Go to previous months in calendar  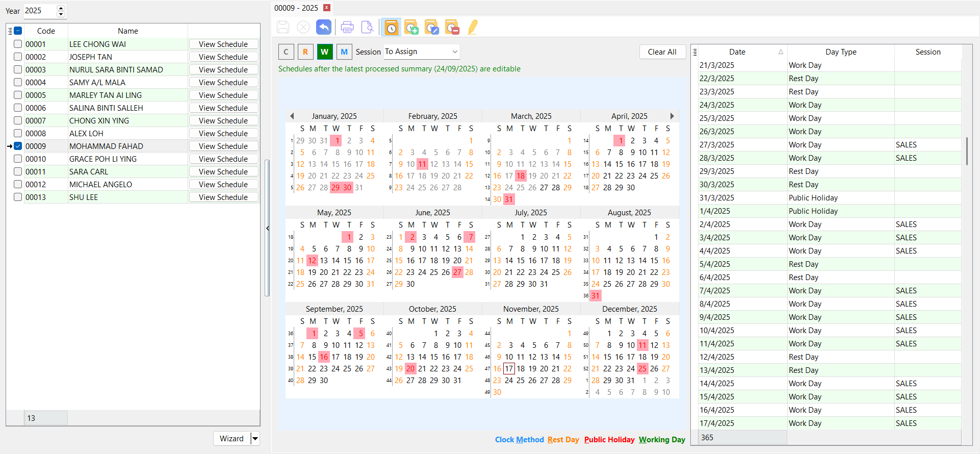pos(292,116)
